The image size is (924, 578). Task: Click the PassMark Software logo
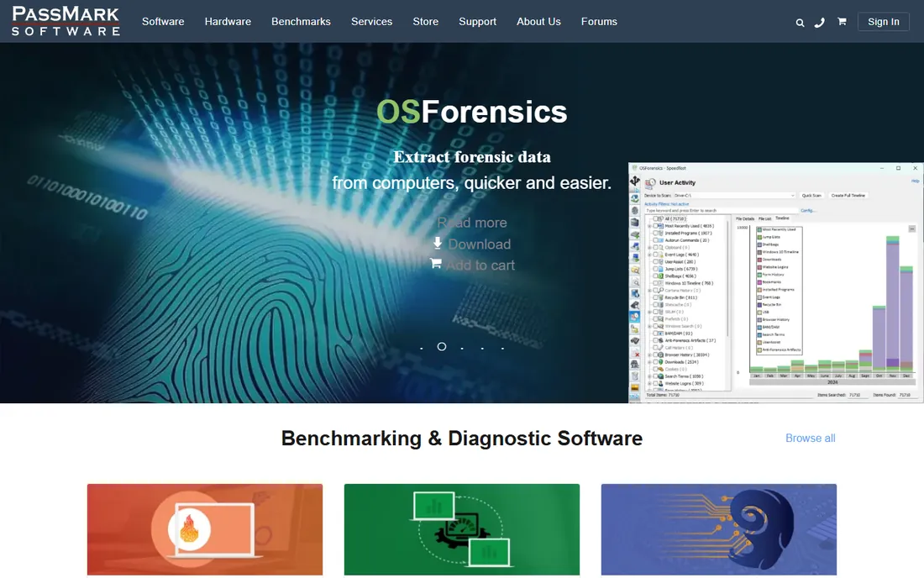pos(66,21)
